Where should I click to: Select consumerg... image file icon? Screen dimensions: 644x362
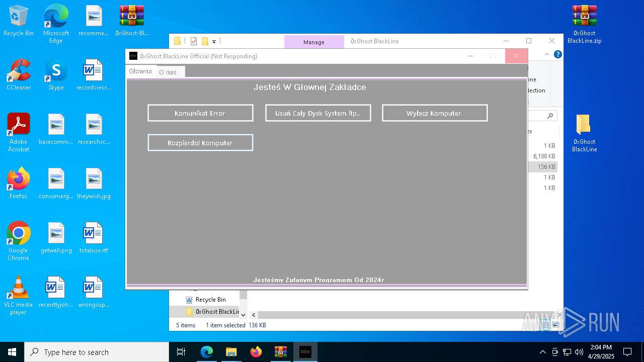point(56,184)
